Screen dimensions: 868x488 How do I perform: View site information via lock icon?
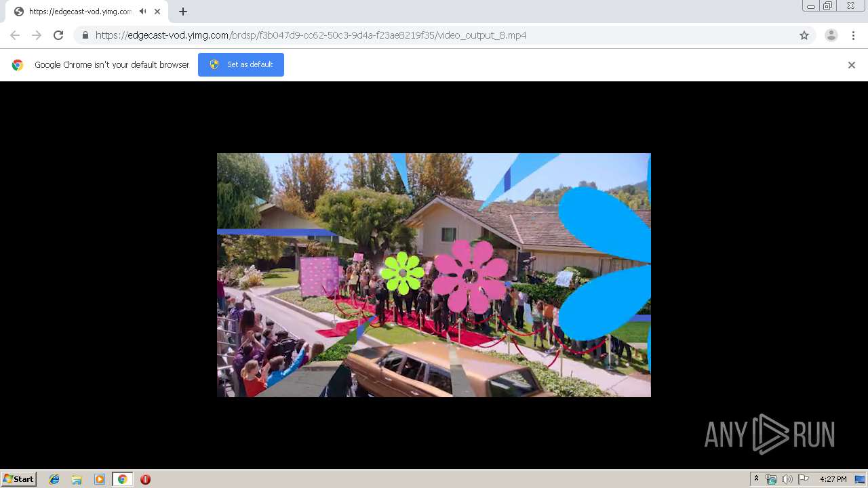(85, 35)
